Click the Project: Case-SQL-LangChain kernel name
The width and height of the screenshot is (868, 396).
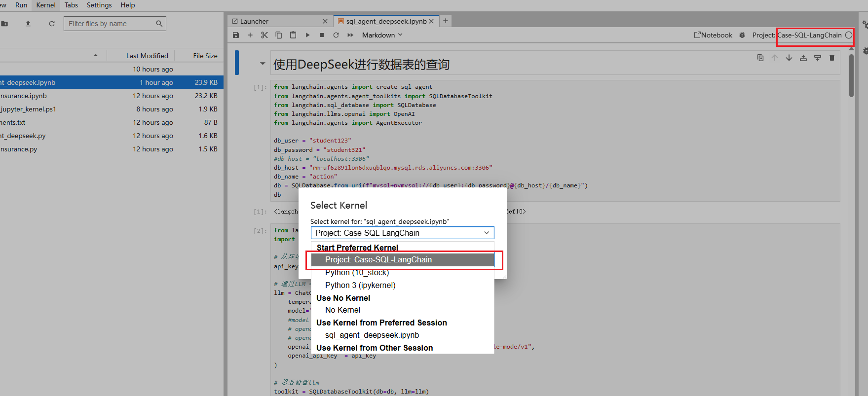pyautogui.click(x=797, y=35)
